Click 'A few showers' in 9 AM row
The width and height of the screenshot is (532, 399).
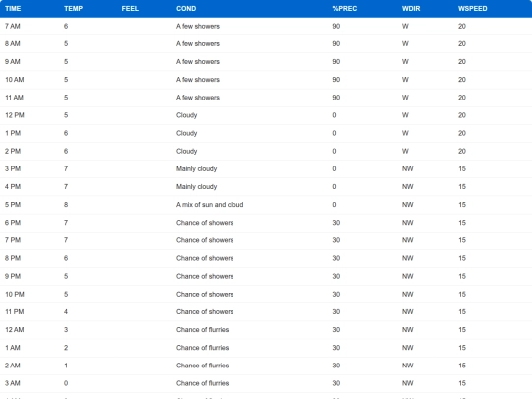[198, 62]
